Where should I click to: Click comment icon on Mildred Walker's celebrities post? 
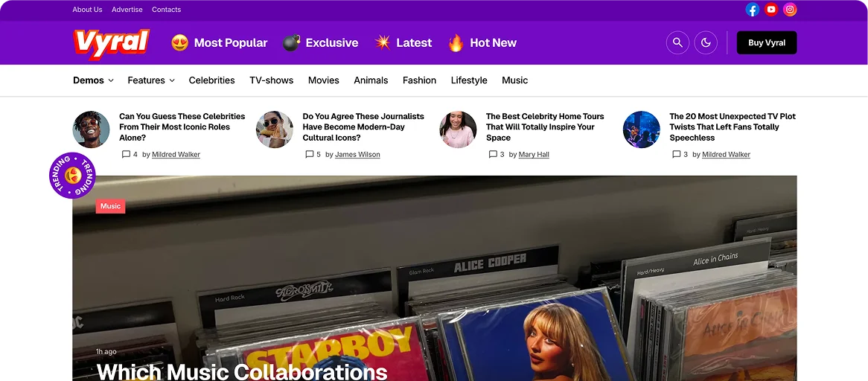coord(126,154)
